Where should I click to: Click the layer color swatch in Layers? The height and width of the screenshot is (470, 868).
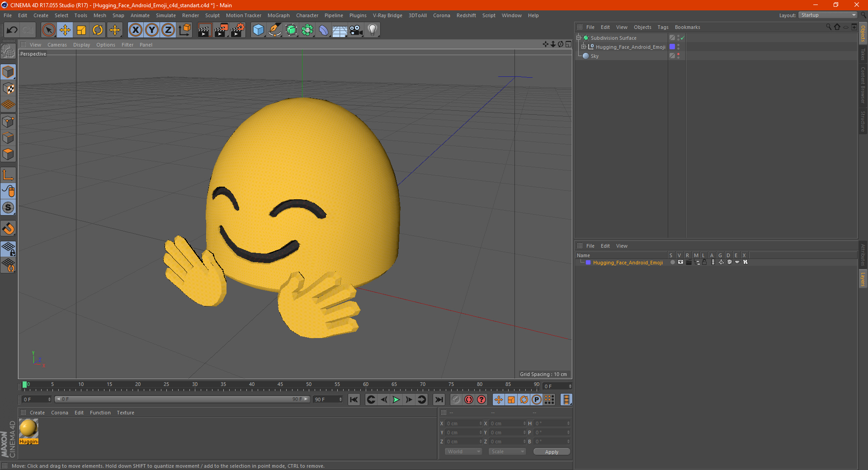pyautogui.click(x=588, y=263)
